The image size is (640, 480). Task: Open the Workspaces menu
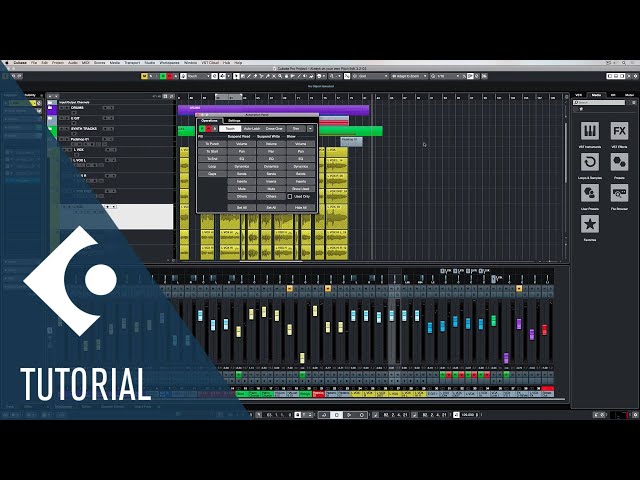point(169,63)
